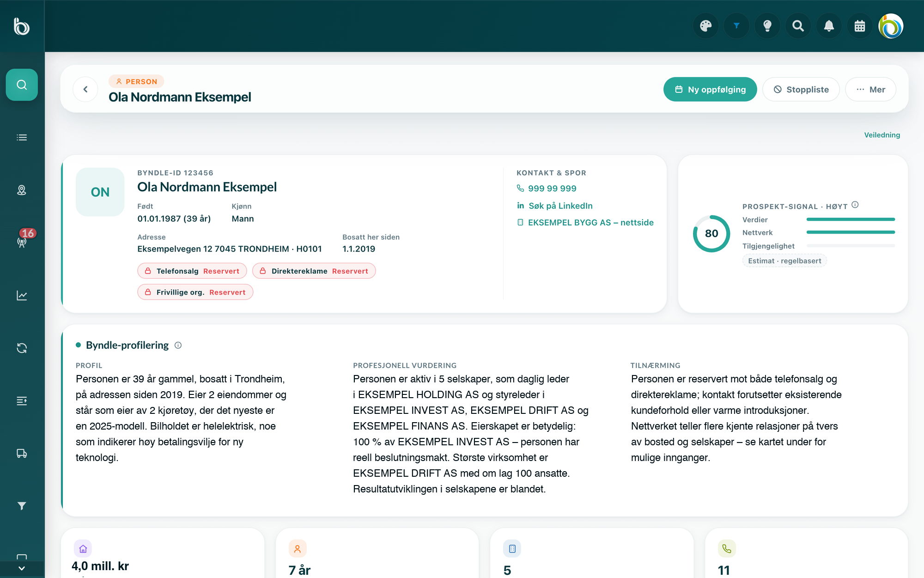Click the magnifier search icon in top bar
The width and height of the screenshot is (924, 578).
coord(798,26)
